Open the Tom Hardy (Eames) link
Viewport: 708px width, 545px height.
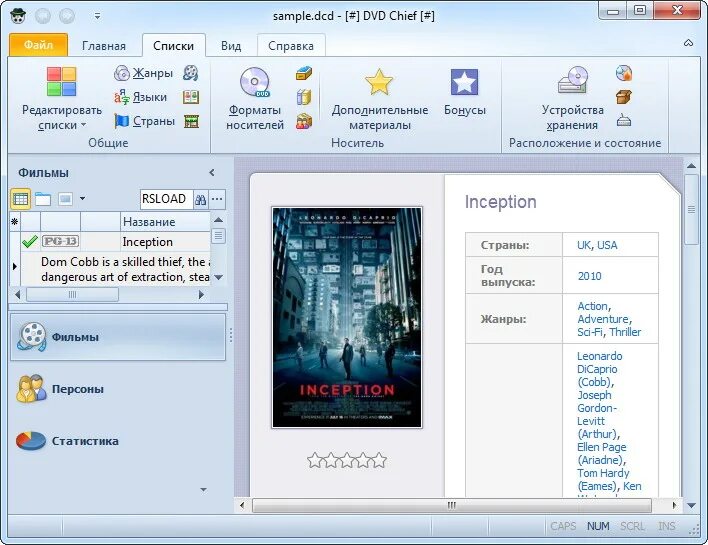(603, 480)
